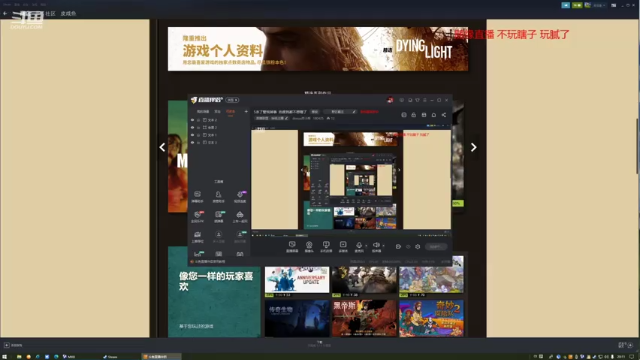Click the bell icon in Douyu header
640x360 pixels.
click(433, 115)
